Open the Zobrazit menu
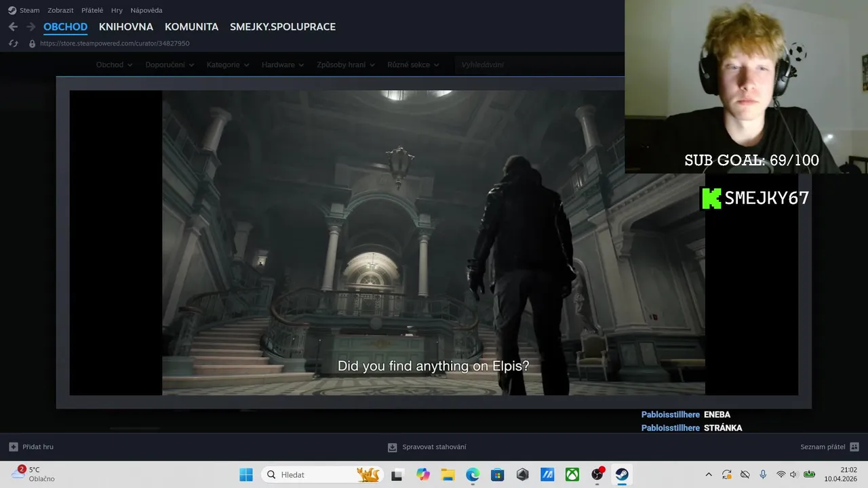Screen dimensions: 868x488 (60, 10)
